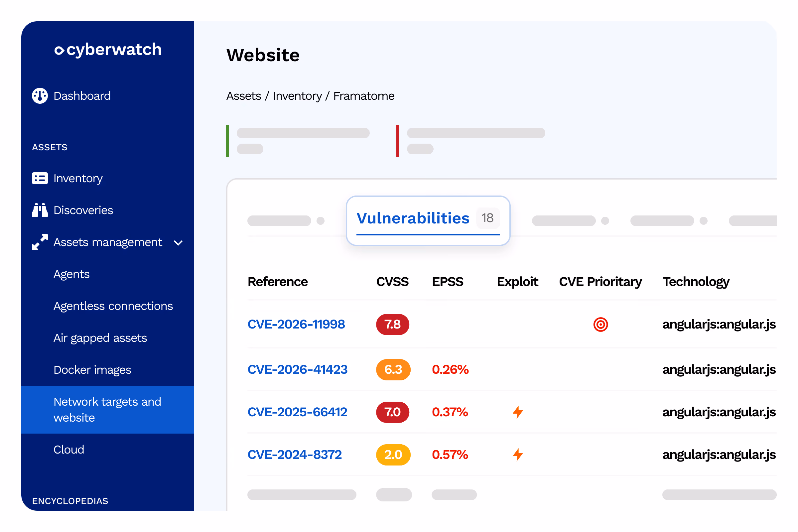Click the exploit lightning icon for CVE-2025-66412

(x=518, y=412)
